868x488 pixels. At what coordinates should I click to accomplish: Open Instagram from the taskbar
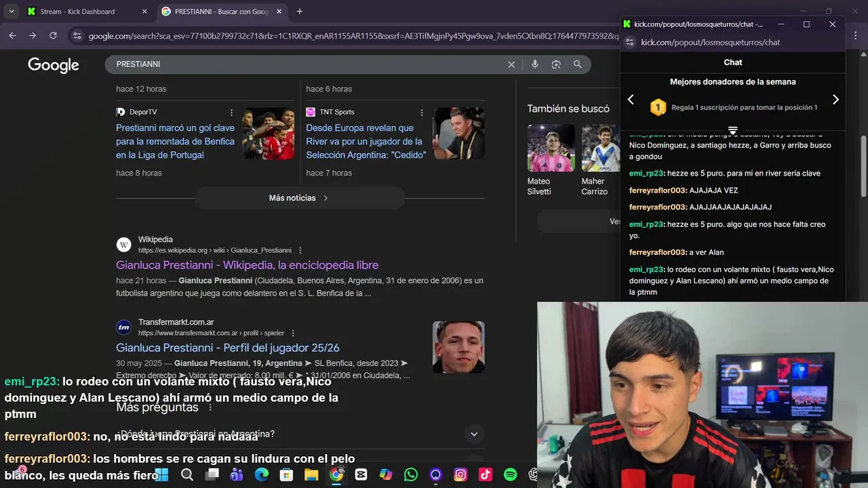(461, 475)
